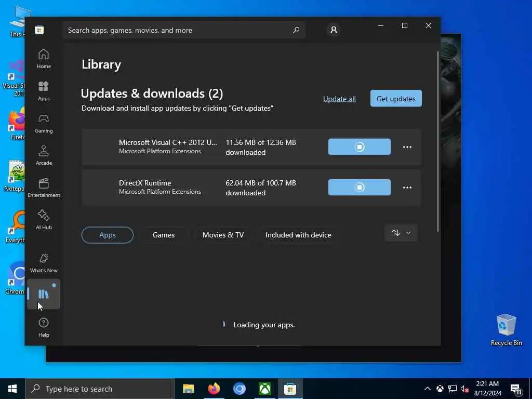Viewport: 532px width, 399px height.
Task: Select the Games filter tab
Action: 164,235
